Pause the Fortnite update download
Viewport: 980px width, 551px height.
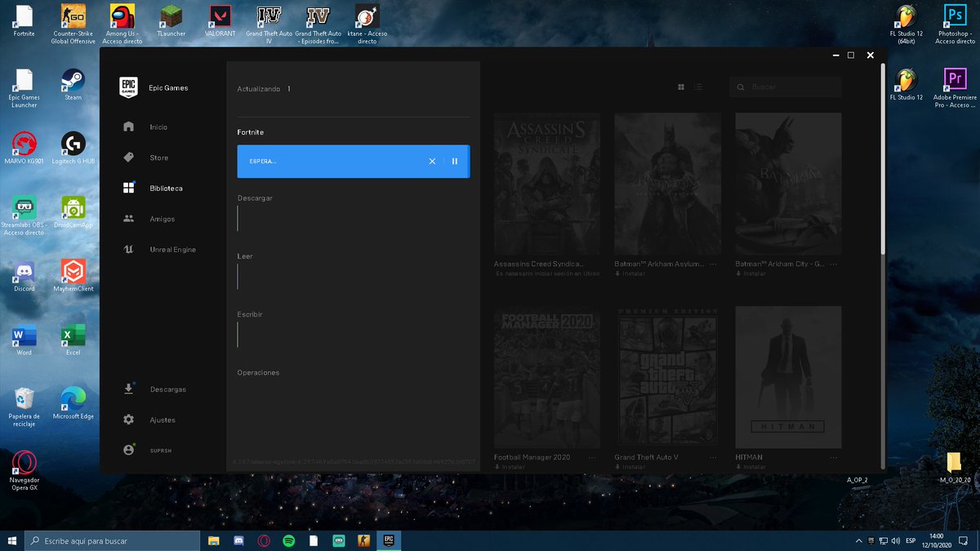455,162
